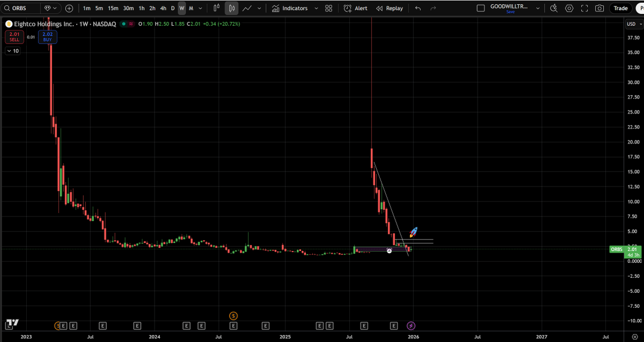Click the orange symbol logo beside Eightco

(9, 24)
